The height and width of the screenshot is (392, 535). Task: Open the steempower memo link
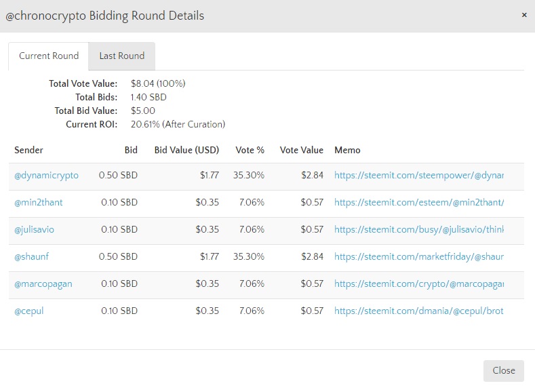(418, 176)
